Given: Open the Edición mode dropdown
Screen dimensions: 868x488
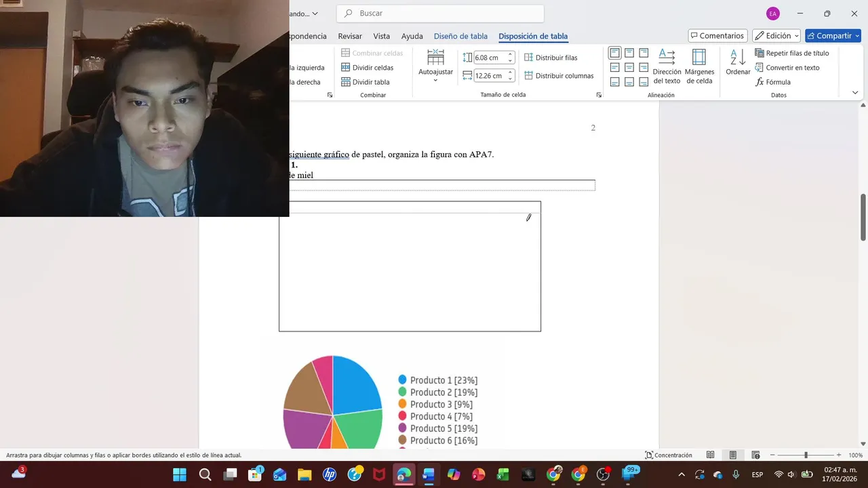Looking at the screenshot, I should (x=776, y=36).
